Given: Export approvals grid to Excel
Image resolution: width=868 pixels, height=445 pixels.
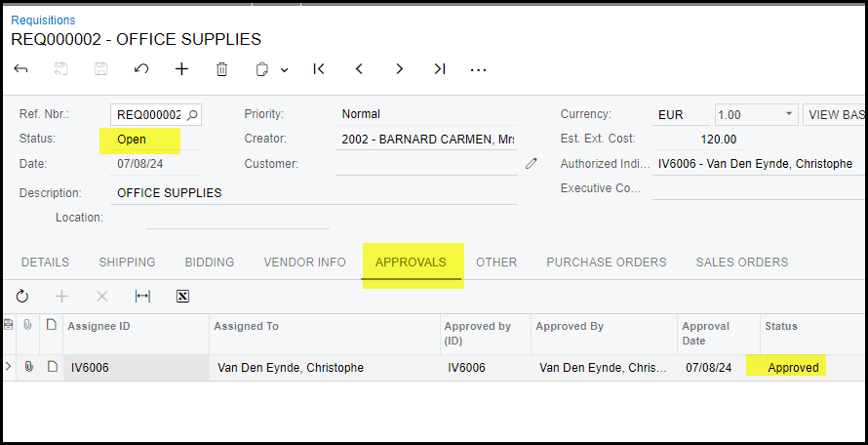Looking at the screenshot, I should tap(182, 296).
